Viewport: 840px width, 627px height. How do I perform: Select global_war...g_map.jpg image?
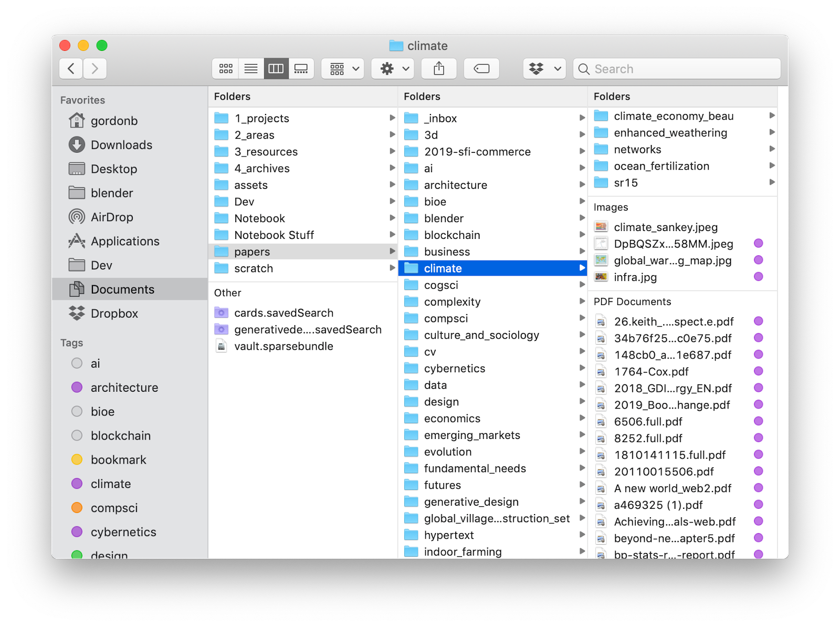tap(682, 260)
